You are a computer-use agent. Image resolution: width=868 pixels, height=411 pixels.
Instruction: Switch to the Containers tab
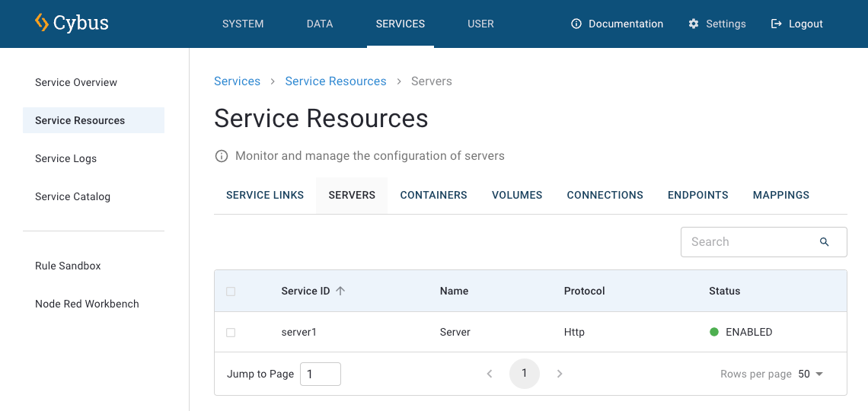coord(433,195)
